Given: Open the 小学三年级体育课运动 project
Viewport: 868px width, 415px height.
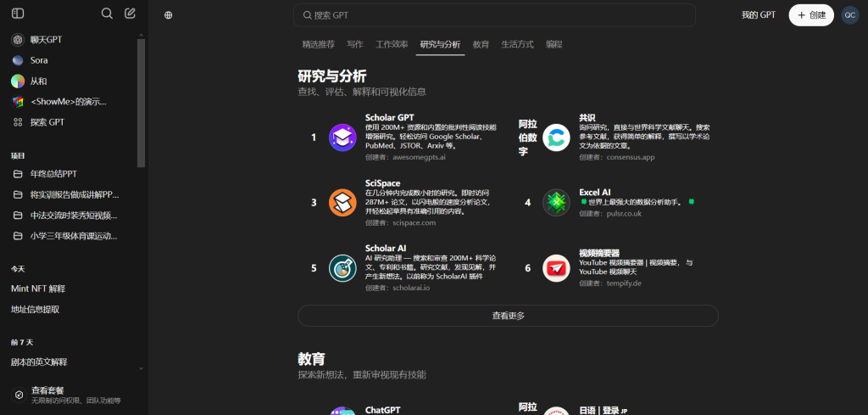Looking at the screenshot, I should click(73, 236).
